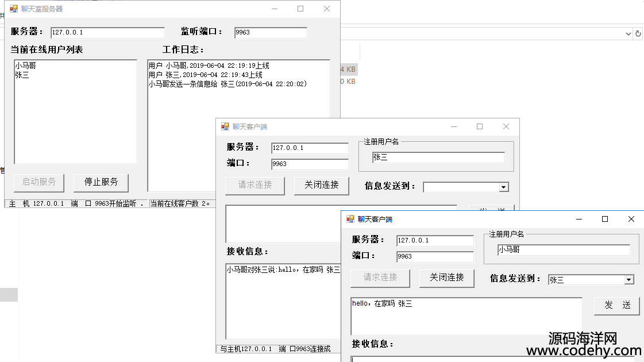Minimize the front chat client window
This screenshot has width=644, height=362.
coord(579,219)
